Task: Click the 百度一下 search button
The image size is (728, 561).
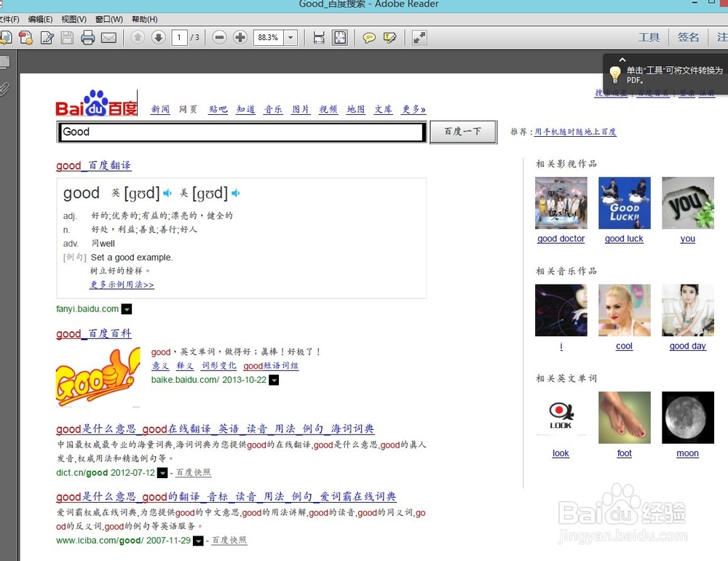Action: click(x=463, y=132)
